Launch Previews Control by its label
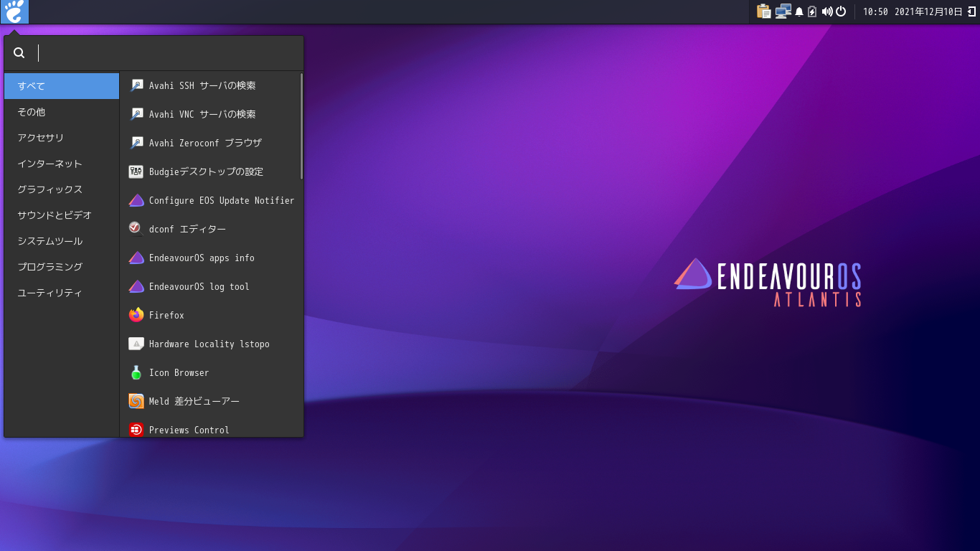Screen dimensions: 980x551 pyautogui.click(x=189, y=430)
